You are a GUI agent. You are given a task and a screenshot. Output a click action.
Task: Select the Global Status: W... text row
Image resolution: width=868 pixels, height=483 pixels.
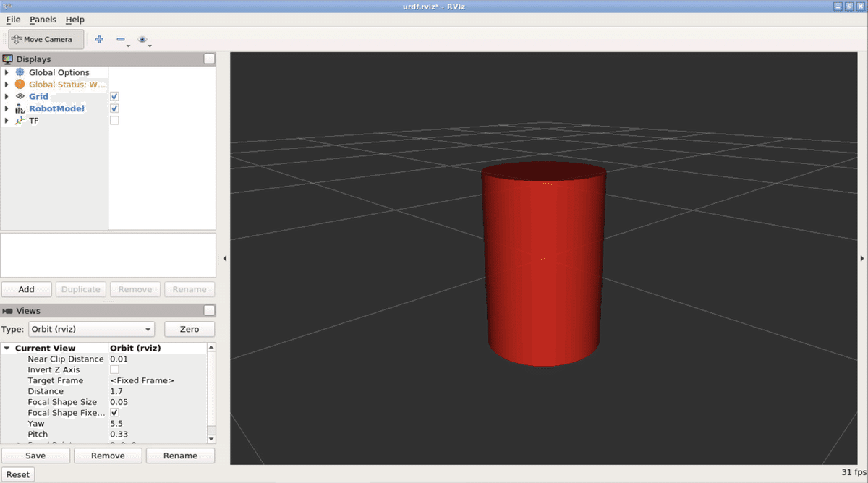[x=67, y=85]
